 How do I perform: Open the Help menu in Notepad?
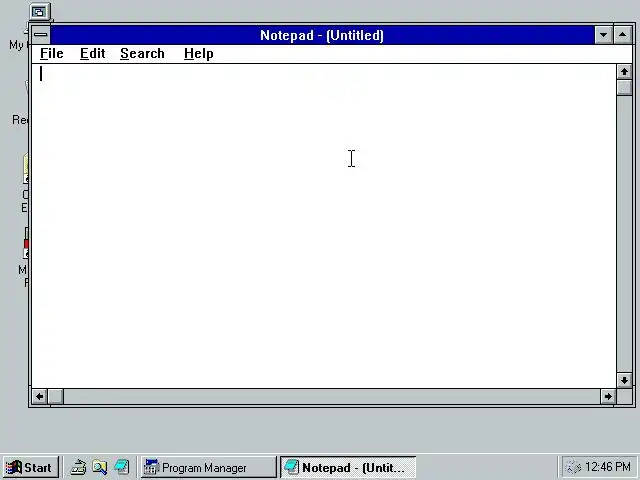coord(199,53)
